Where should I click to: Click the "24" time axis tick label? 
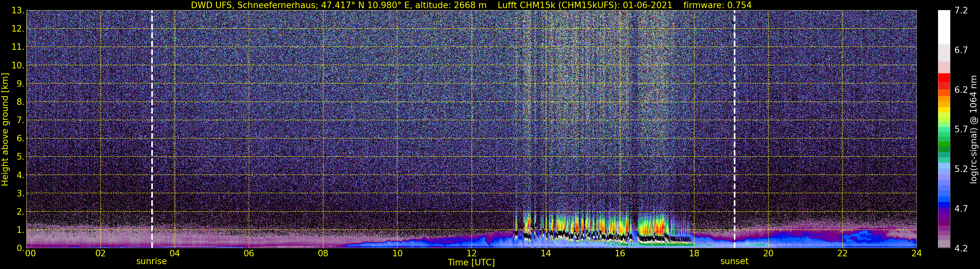[917, 253]
